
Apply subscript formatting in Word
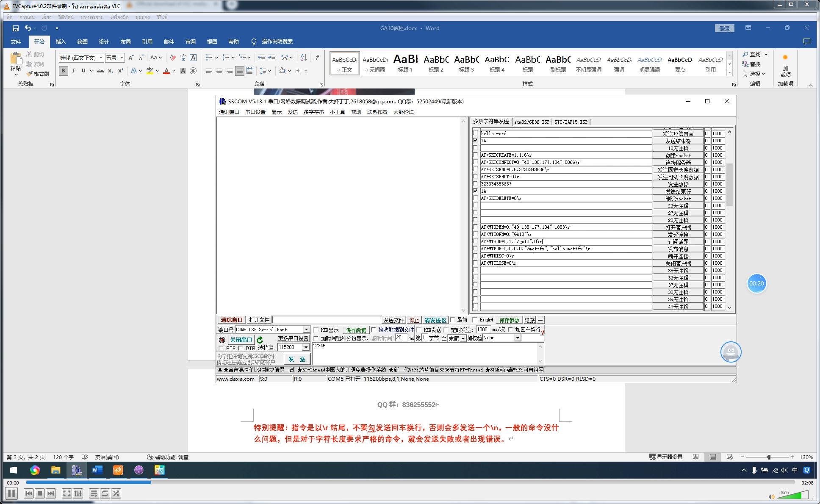tap(111, 71)
